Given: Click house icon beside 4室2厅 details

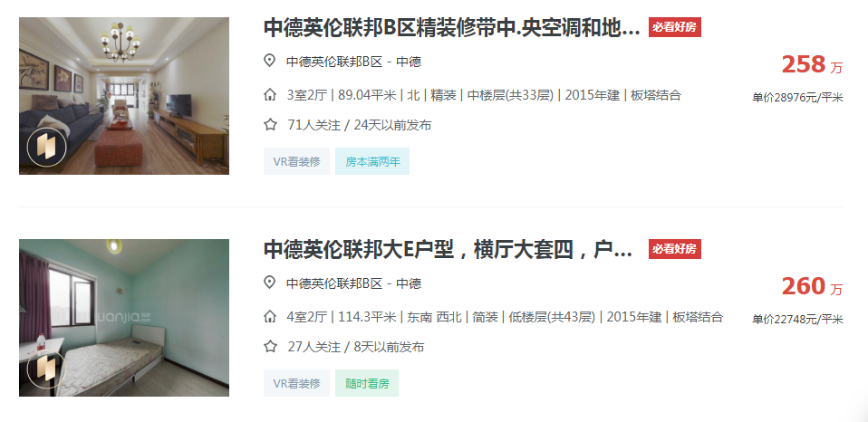Looking at the screenshot, I should pyautogui.click(x=270, y=317).
